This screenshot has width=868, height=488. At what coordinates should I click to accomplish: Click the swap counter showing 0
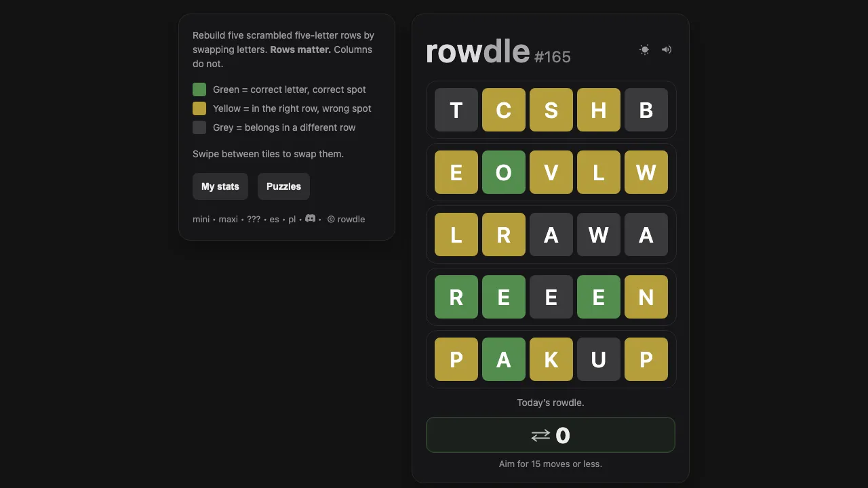551,434
